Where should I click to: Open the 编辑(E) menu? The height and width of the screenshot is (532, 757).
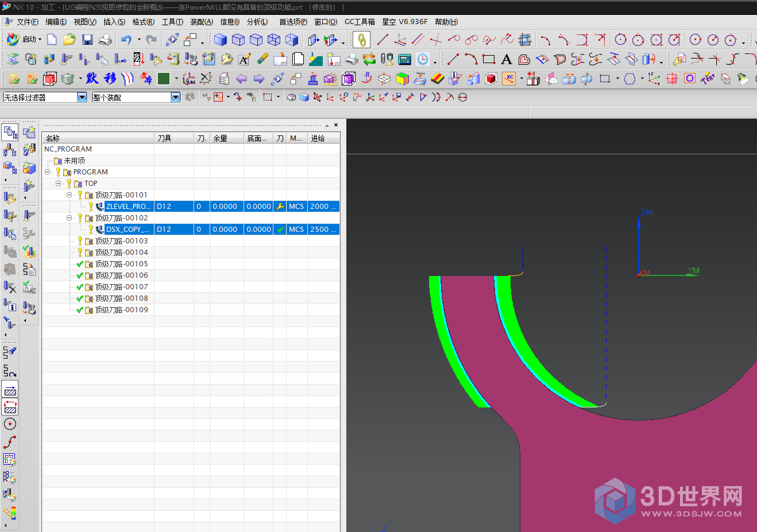[x=56, y=22]
